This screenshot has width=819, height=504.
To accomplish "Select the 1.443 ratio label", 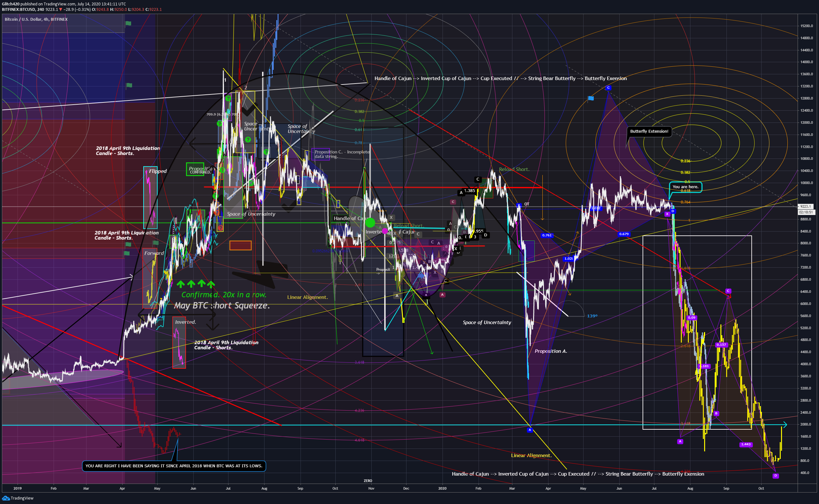I will [746, 444].
